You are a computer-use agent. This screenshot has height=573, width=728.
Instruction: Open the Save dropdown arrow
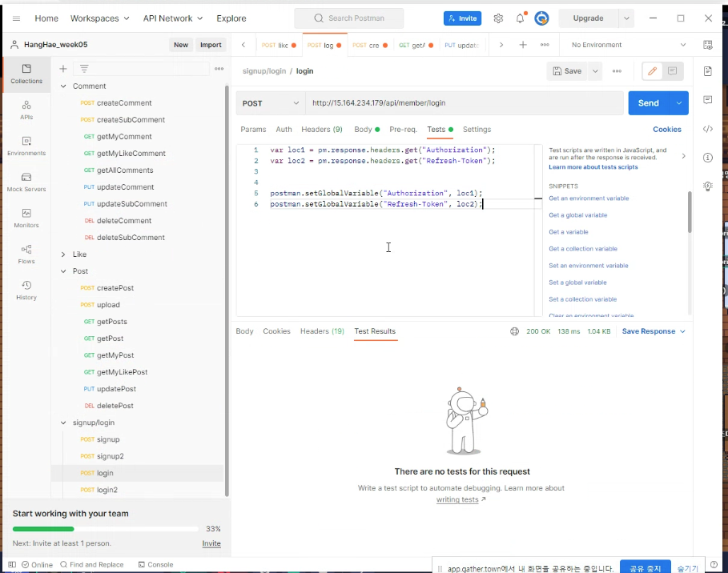click(595, 71)
